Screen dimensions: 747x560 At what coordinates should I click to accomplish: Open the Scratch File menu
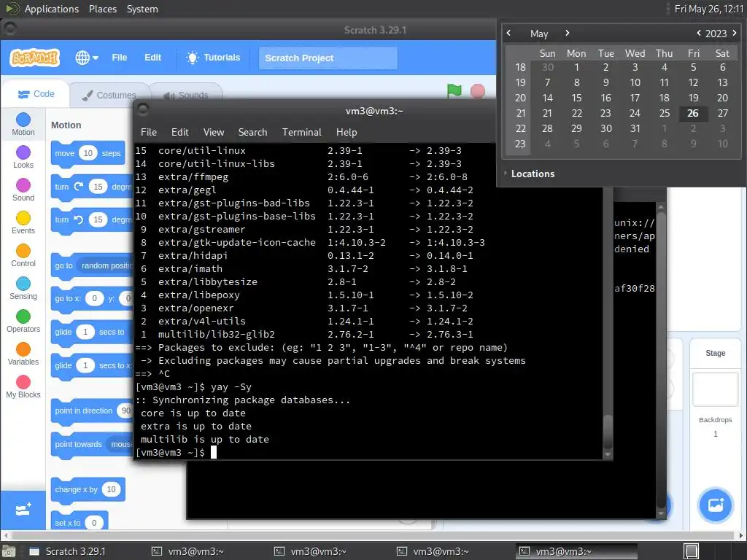(x=119, y=58)
